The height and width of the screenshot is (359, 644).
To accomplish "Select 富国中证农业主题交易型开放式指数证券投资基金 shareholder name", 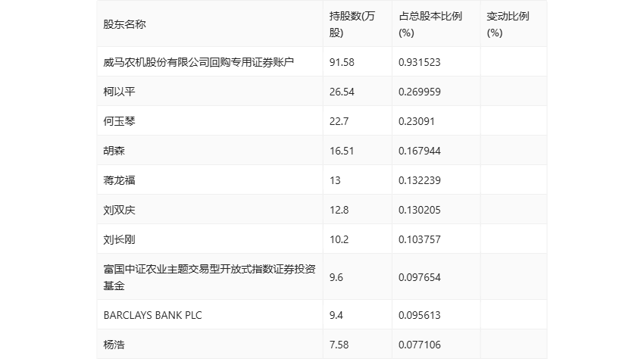I will point(209,277).
